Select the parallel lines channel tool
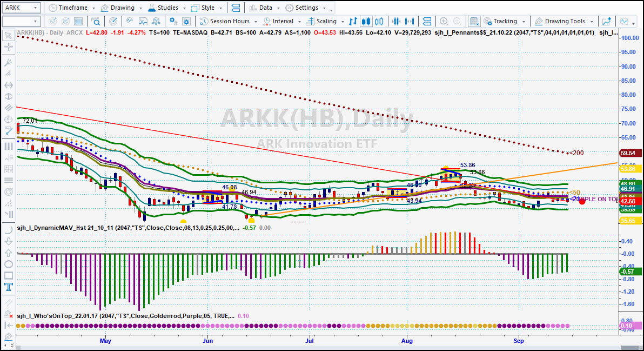The height and width of the screenshot is (351, 644). (x=8, y=108)
